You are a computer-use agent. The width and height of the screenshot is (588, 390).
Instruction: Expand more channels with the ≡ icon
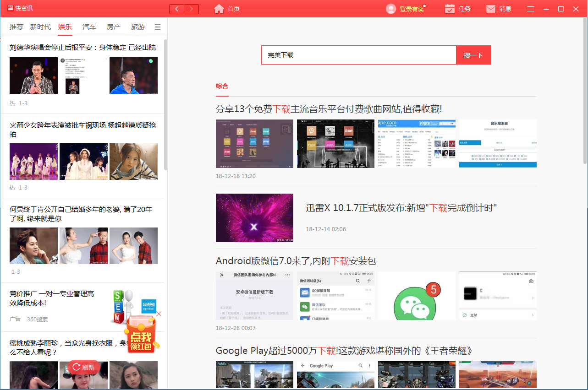click(x=157, y=27)
